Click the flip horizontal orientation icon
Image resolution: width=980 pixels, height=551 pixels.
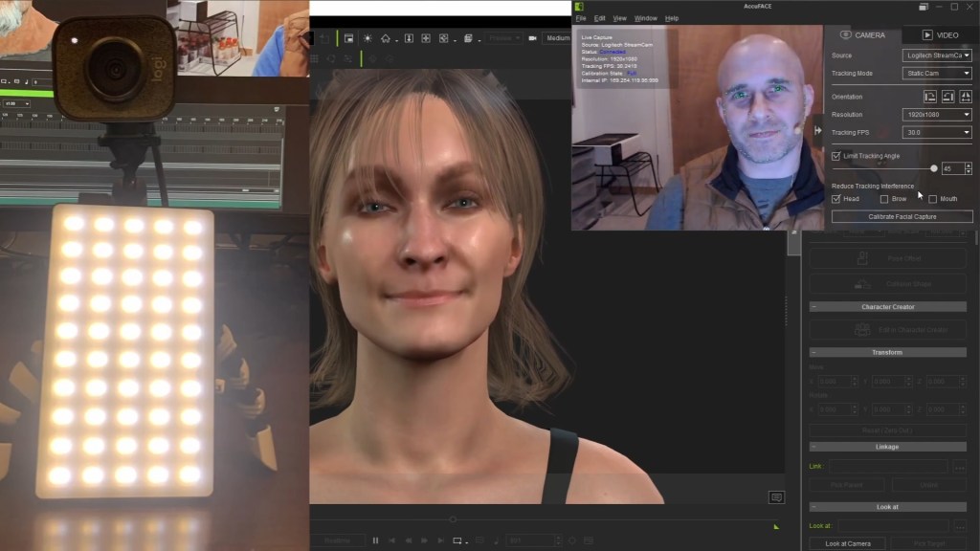tap(966, 97)
